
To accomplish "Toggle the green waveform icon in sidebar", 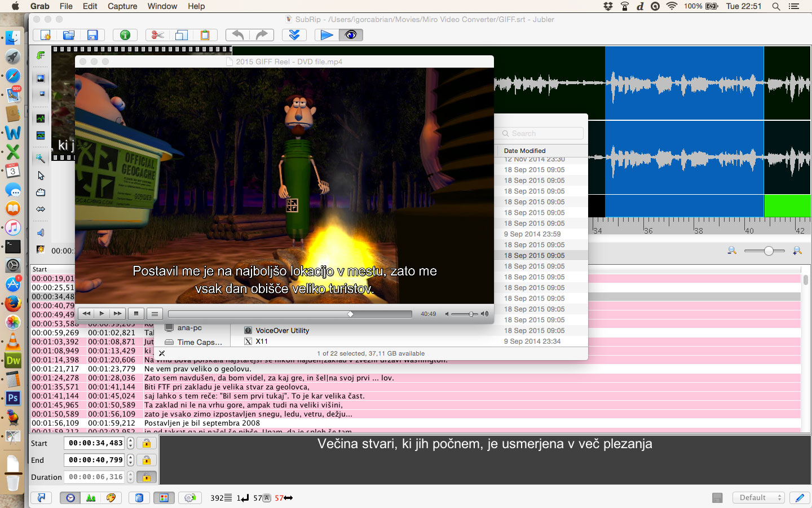I will pyautogui.click(x=41, y=119).
